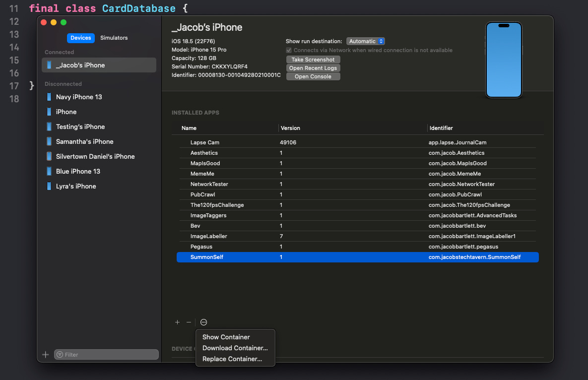
Task: Select the PubCrawl app row
Action: (x=358, y=194)
